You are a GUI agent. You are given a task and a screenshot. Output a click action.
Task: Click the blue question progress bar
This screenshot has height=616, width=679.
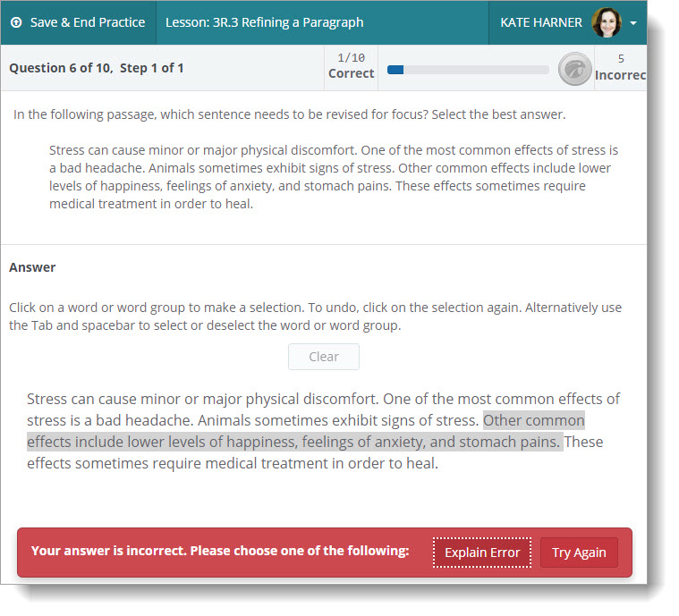[x=467, y=69]
